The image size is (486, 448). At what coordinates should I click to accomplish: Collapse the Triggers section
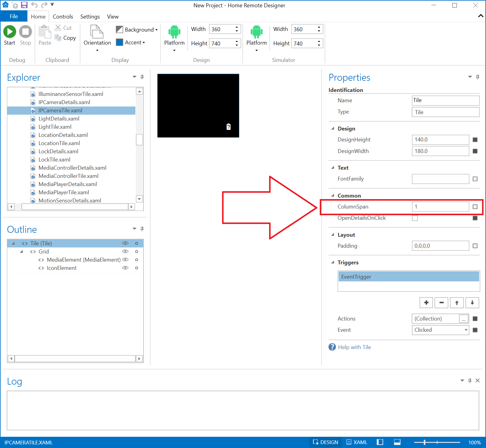(332, 262)
